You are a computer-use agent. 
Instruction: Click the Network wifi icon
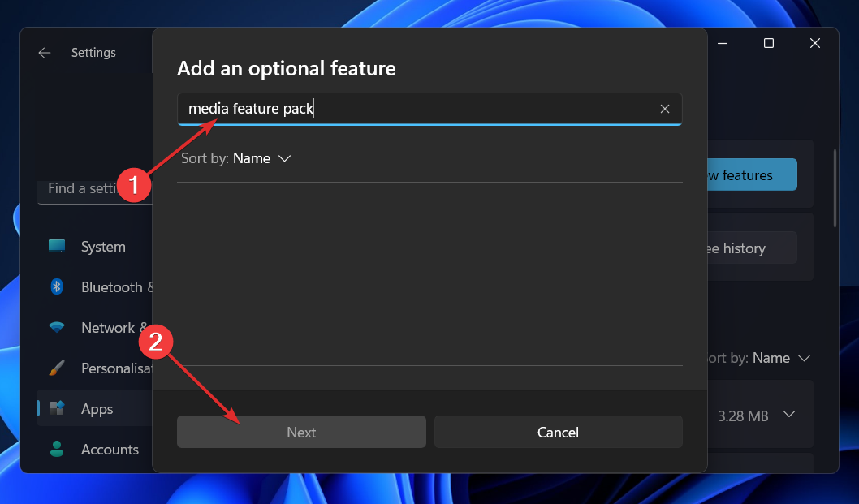pyautogui.click(x=56, y=328)
